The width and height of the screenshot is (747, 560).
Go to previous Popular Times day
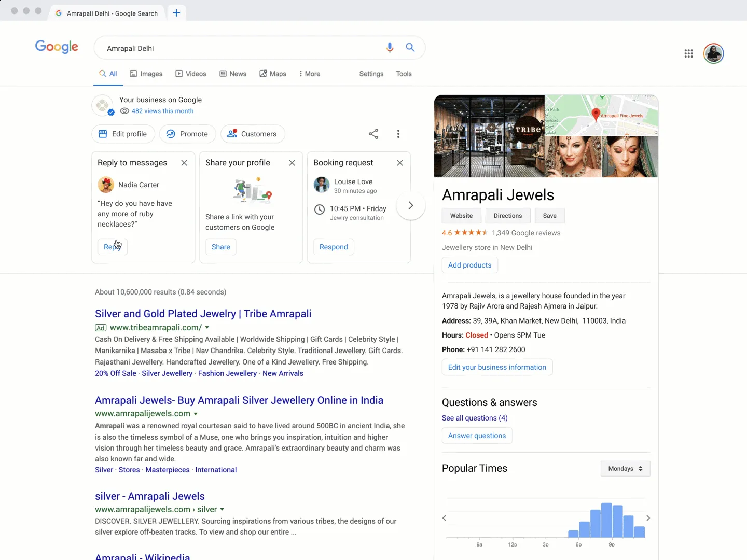(444, 518)
